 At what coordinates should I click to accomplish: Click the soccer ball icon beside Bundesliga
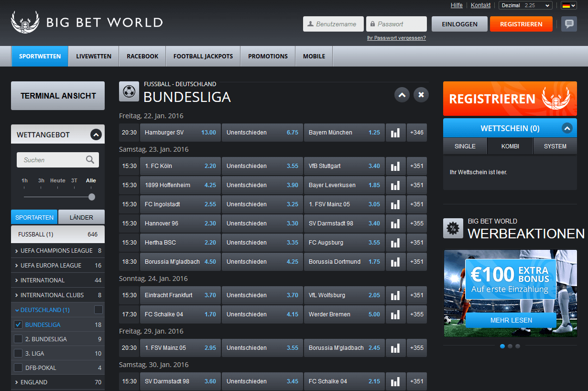(129, 91)
